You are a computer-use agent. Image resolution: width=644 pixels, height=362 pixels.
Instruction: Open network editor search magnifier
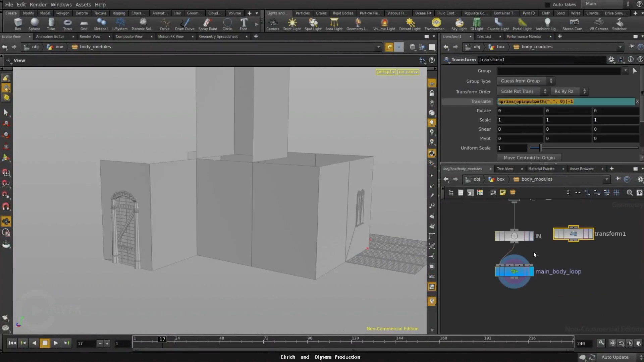[630, 193]
